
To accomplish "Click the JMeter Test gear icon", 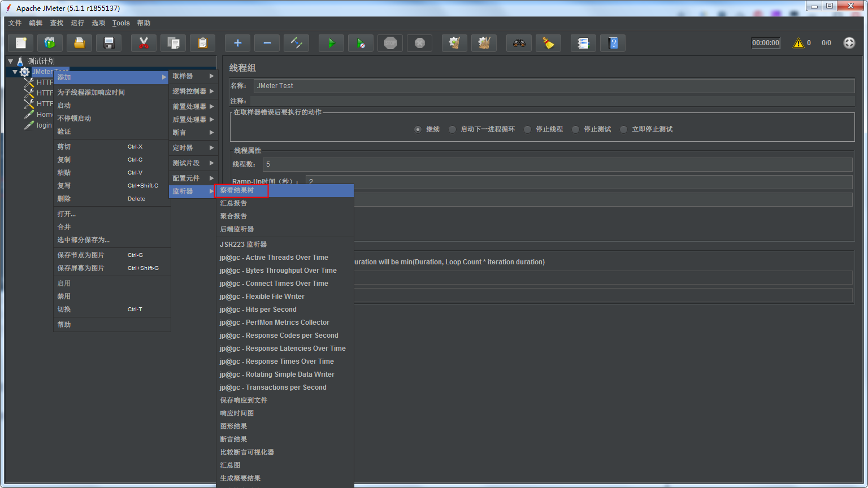I will (x=24, y=72).
